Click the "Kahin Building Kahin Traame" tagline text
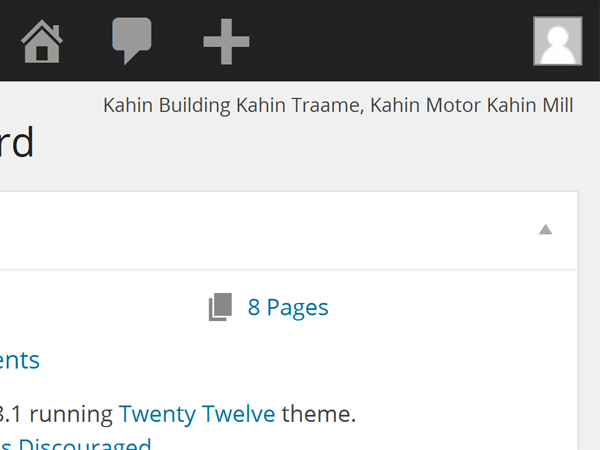 click(232, 106)
